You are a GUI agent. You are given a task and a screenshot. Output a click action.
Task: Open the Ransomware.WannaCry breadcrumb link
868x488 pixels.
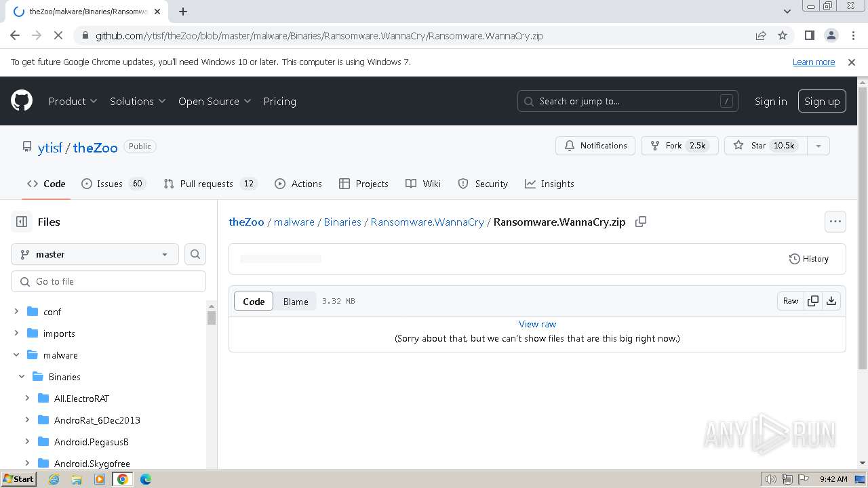427,222
